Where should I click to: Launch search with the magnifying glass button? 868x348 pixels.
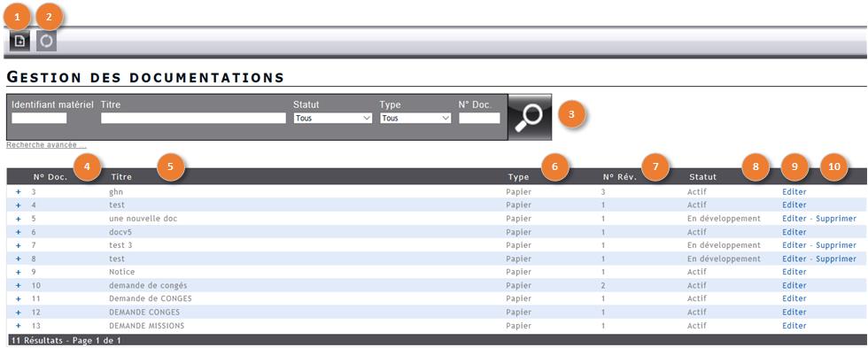coord(530,117)
